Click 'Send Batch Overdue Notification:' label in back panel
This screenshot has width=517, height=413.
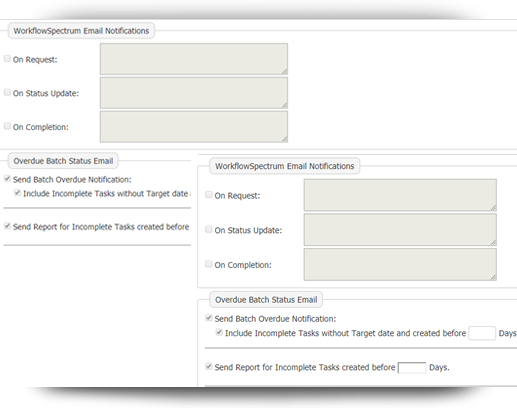[72, 180]
